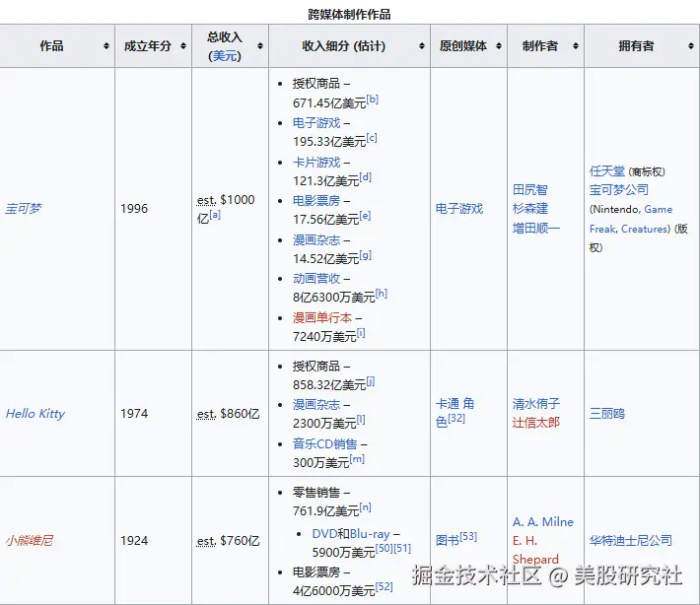This screenshot has width=700, height=605.
Task: Follow the Blu-ray link
Action: pos(370,534)
